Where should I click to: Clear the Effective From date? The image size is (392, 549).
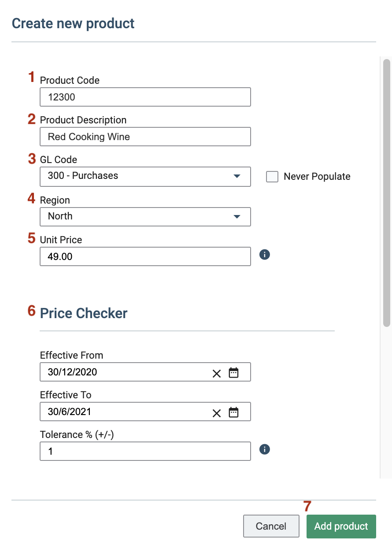217,374
